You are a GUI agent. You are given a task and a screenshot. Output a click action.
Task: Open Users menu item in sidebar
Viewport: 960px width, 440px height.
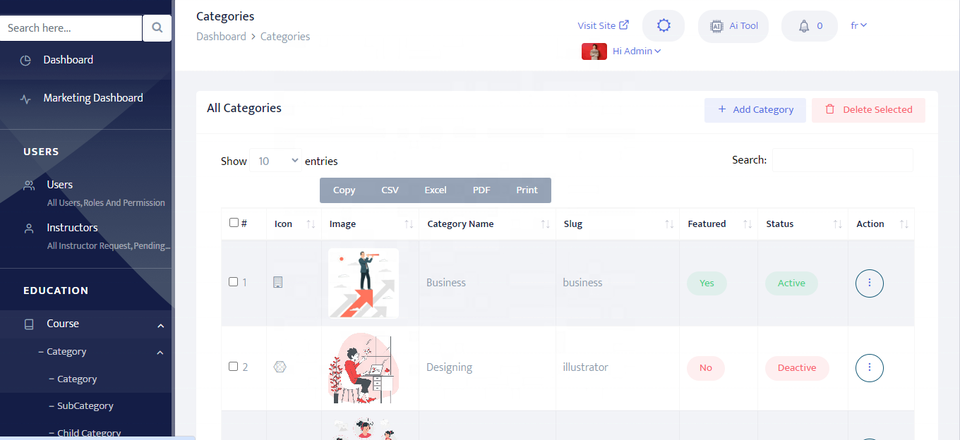(59, 185)
